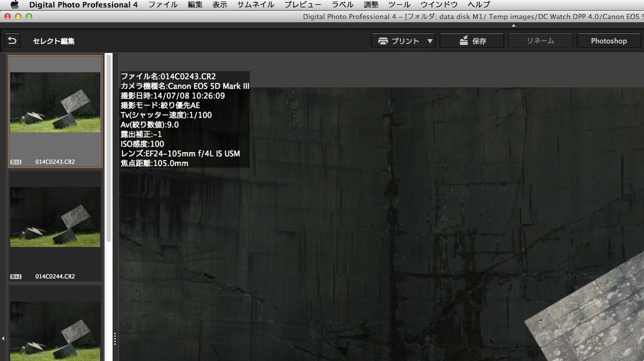
Task: Expand the プリント dropdown arrow
Action: (430, 41)
